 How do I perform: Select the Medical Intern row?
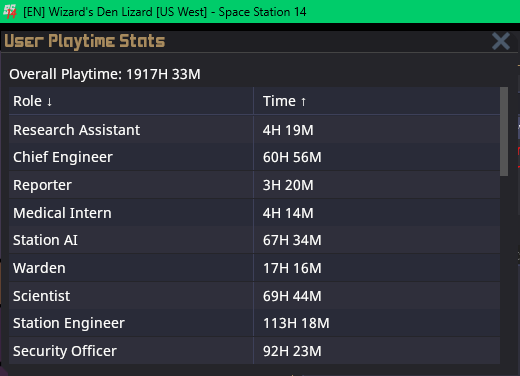pyautogui.click(x=254, y=213)
